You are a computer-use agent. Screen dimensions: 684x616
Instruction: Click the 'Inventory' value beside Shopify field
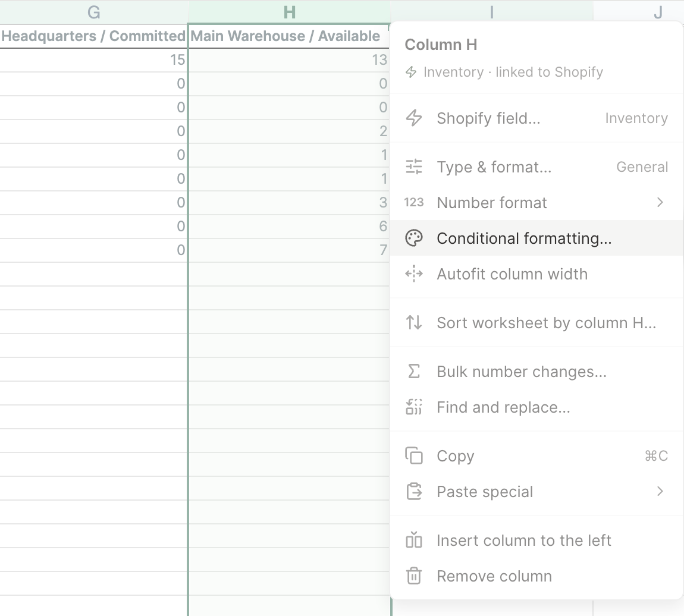click(636, 118)
